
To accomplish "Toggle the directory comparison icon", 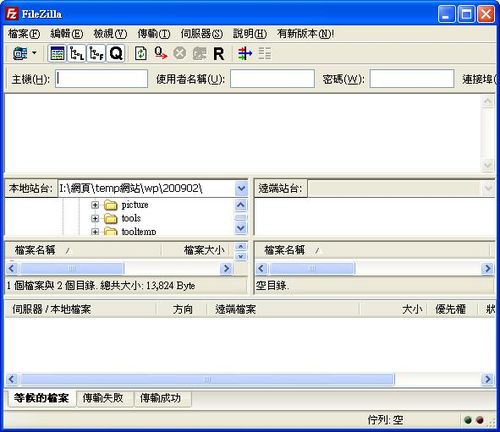I will pyautogui.click(x=245, y=53).
